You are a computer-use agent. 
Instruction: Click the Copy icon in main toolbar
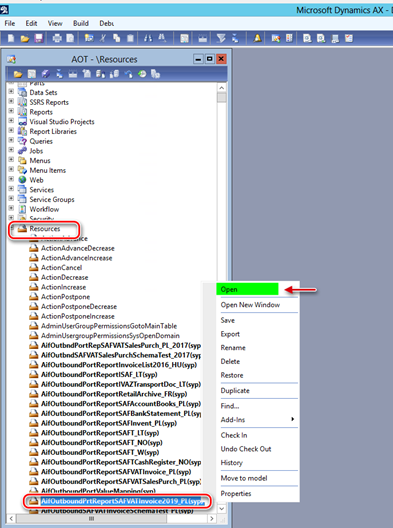click(x=117, y=38)
